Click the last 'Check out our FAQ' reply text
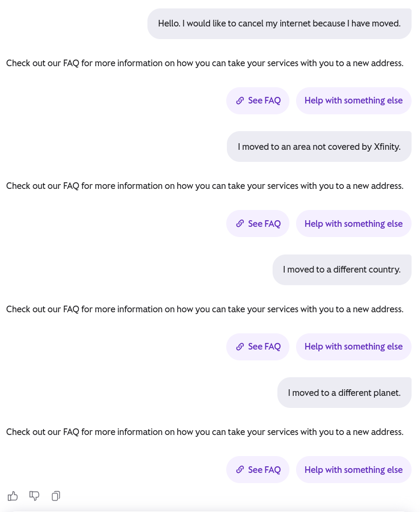Screen dimensions: 420x512 pyautogui.click(x=205, y=432)
